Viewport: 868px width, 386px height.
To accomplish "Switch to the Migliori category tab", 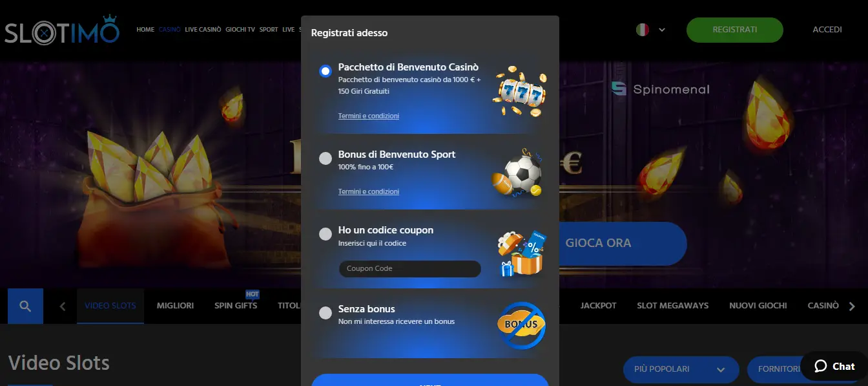I will [175, 306].
